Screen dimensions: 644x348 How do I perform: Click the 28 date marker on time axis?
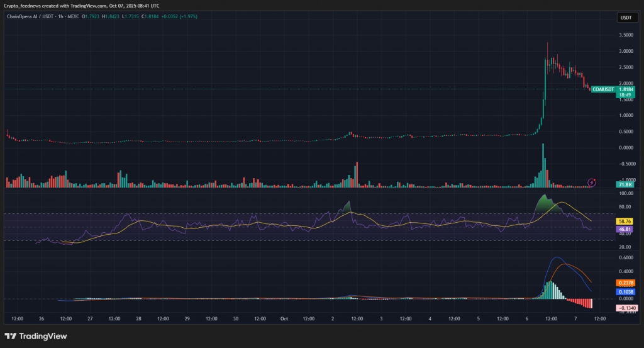pos(138,319)
